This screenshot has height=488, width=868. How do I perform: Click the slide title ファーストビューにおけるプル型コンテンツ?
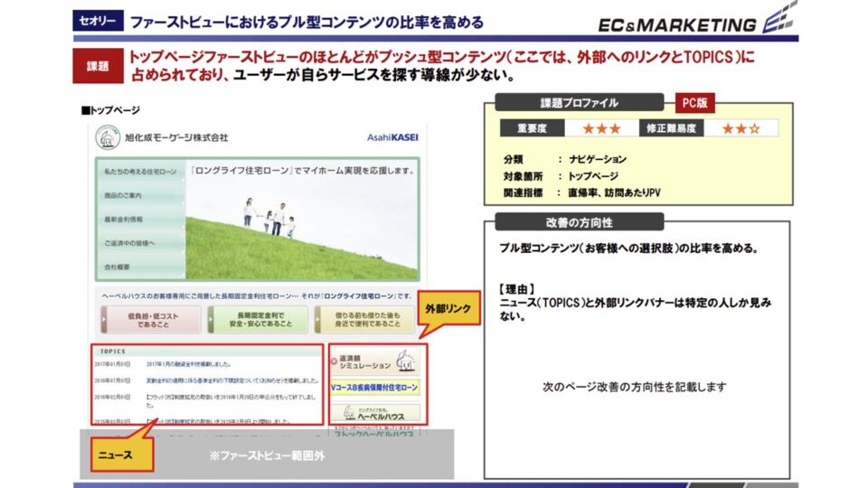click(307, 22)
